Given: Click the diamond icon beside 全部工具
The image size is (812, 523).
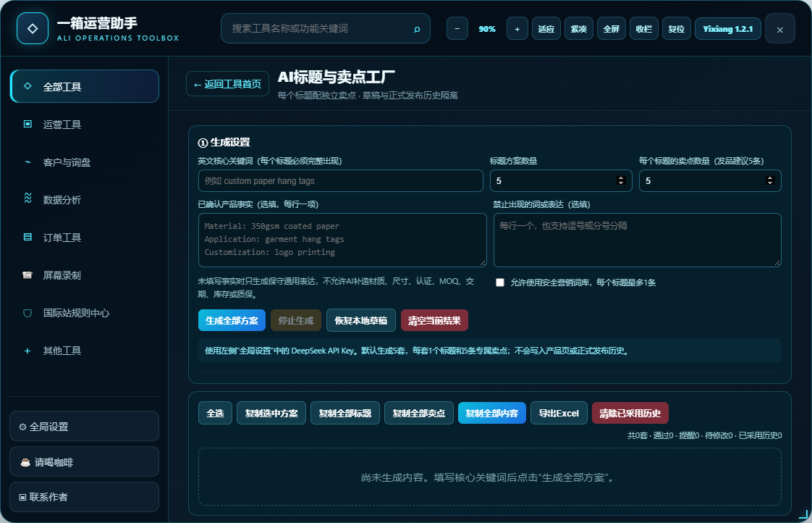Looking at the screenshot, I should click(x=28, y=86).
